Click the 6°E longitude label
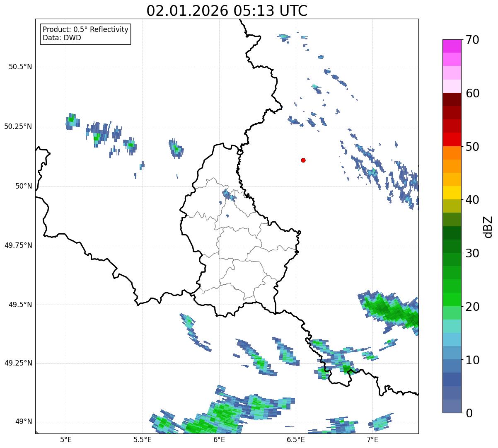The width and height of the screenshot is (498, 448). 219,439
